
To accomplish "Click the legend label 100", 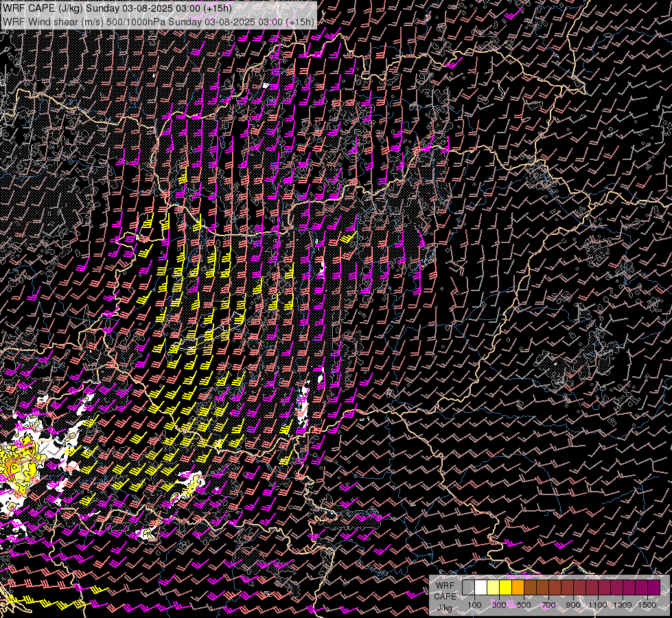I will coord(474,605).
